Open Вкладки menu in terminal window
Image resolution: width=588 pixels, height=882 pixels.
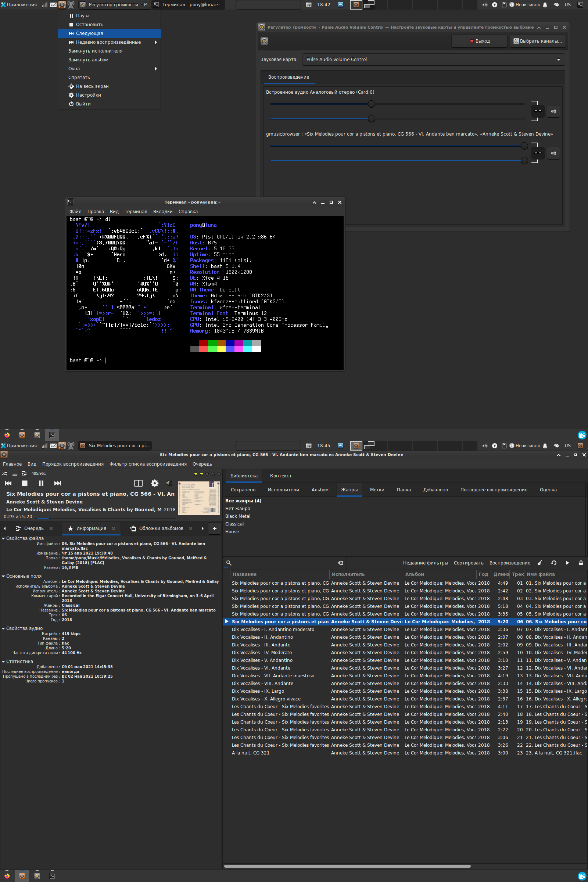tap(163, 212)
